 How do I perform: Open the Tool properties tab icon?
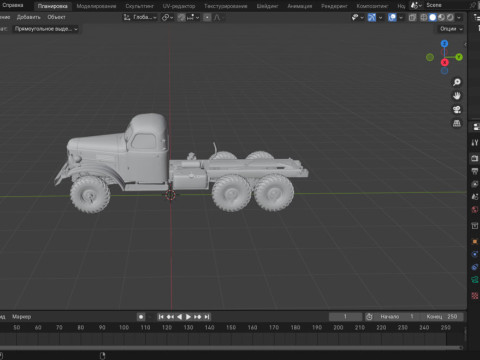475,143
